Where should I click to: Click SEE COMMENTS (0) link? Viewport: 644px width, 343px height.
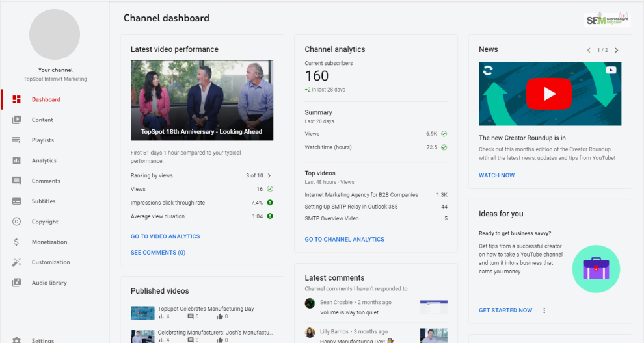click(157, 252)
